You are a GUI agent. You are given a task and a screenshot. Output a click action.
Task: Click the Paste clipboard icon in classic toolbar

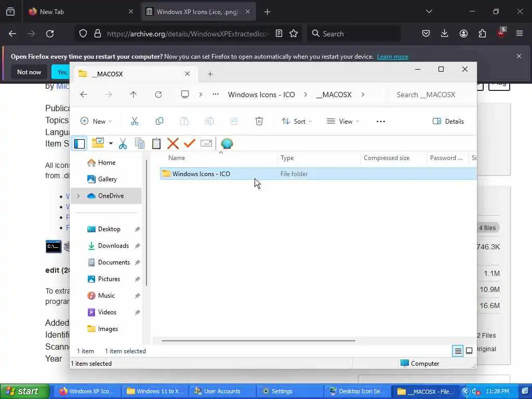156,143
